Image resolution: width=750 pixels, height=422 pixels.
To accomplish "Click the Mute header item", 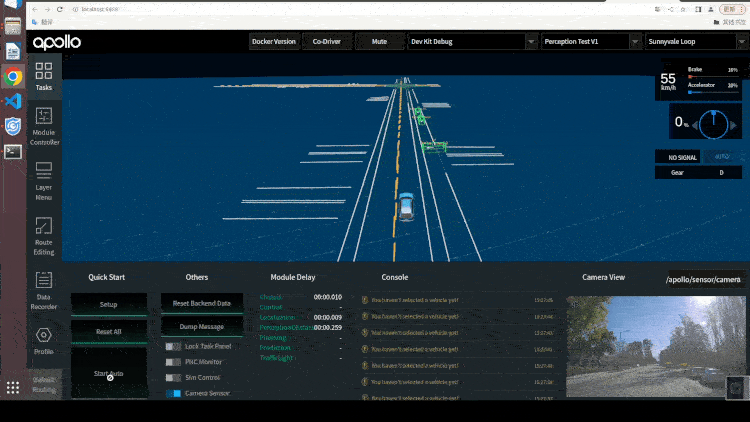I will click(379, 42).
